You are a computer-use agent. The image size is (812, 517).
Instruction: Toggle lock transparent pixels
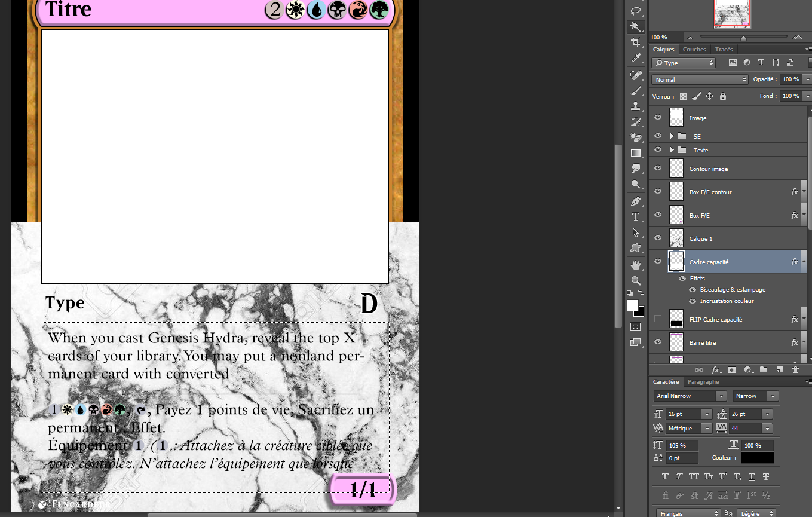coord(683,96)
